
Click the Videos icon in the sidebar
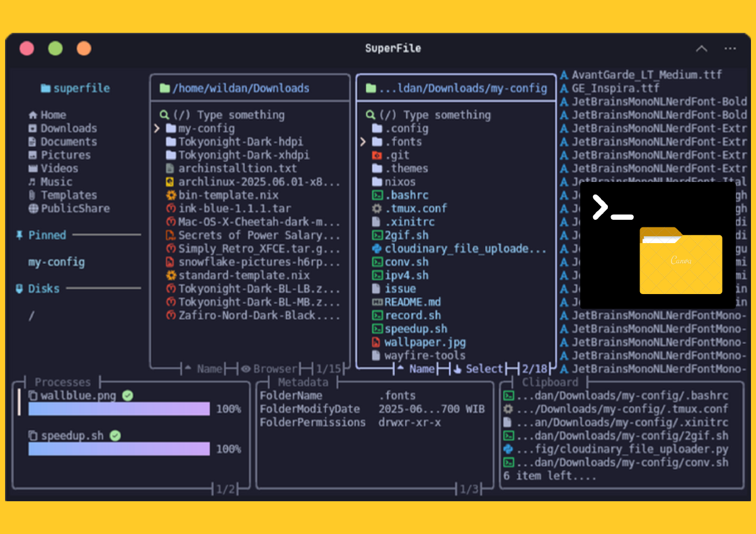pyautogui.click(x=33, y=168)
